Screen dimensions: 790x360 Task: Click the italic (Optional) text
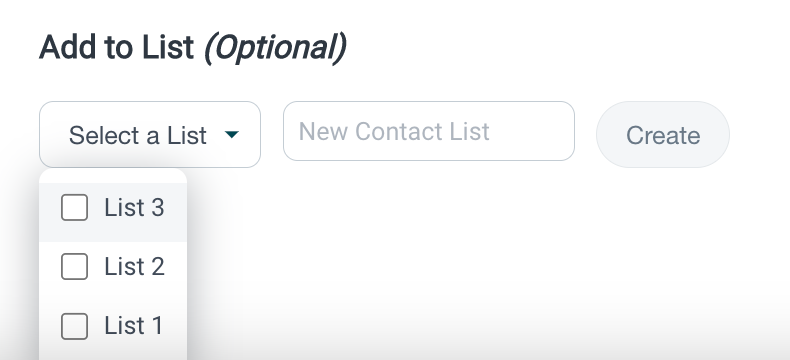pos(275,48)
